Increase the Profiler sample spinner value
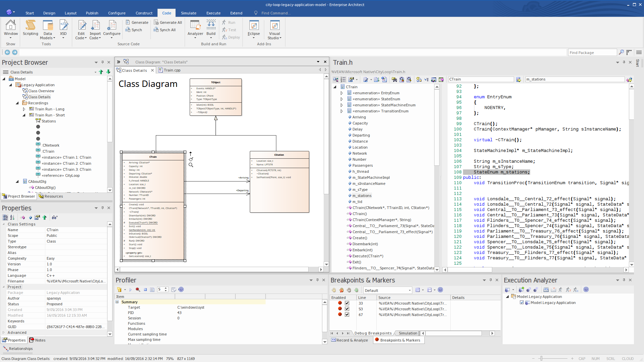The height and width of the screenshot is (362, 644). 166,288
